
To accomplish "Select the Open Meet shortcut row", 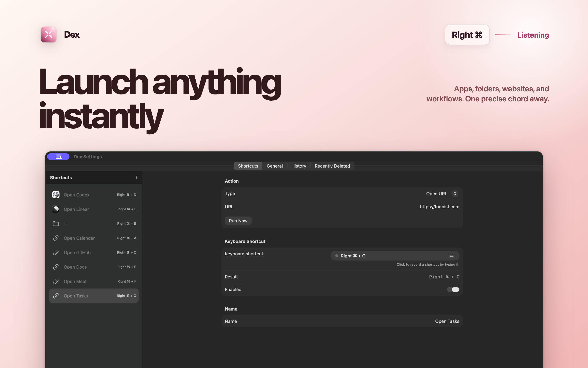I will [94, 281].
